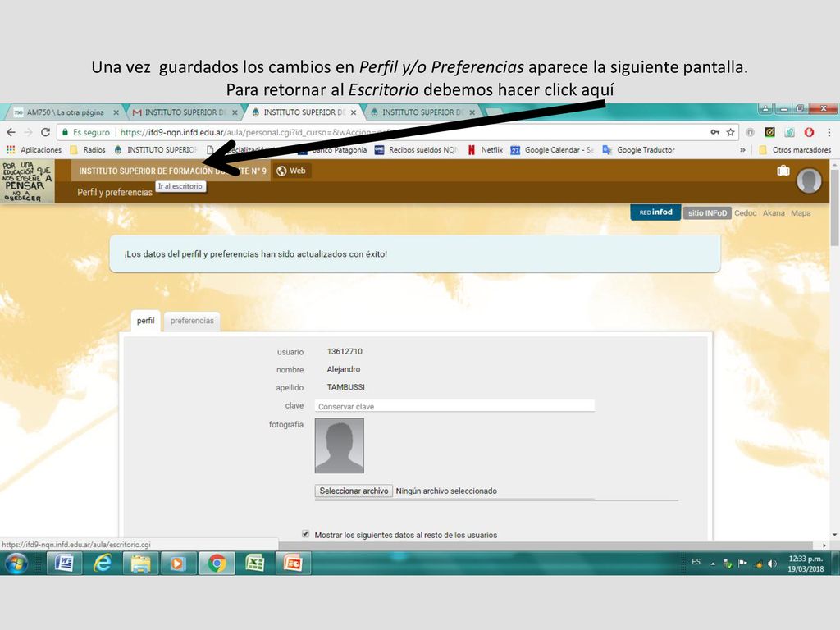The image size is (840, 630).
Task: Open the Otros marcadores folder
Action: 795,150
